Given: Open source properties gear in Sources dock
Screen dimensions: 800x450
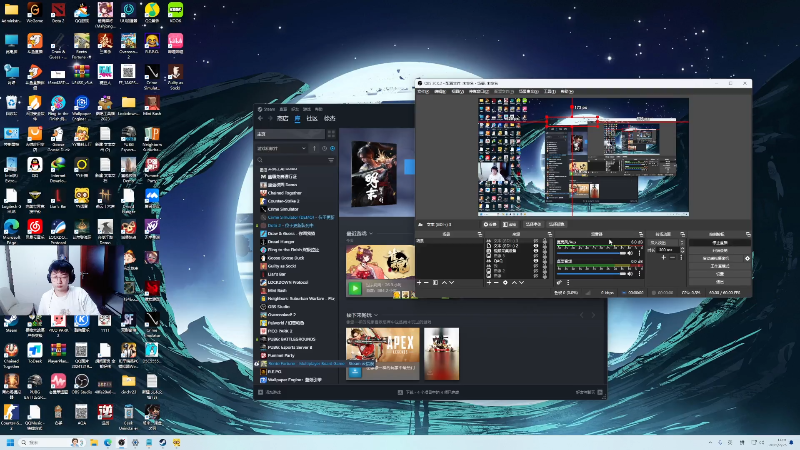Looking at the screenshot, I should tap(505, 282).
